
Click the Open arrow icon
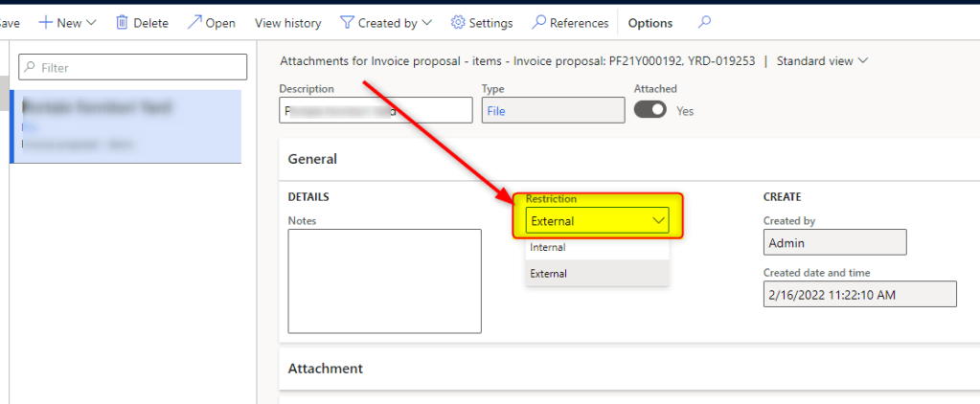point(194,22)
